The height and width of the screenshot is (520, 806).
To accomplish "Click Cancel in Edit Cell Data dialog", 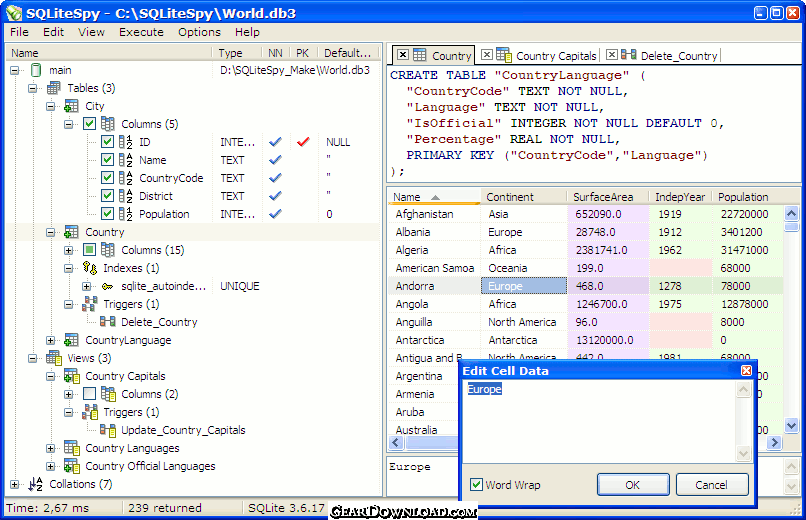I will (x=711, y=485).
